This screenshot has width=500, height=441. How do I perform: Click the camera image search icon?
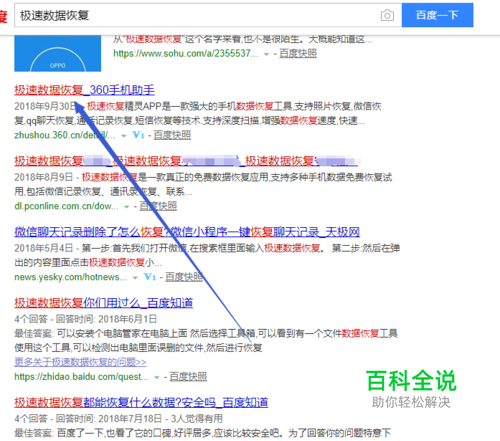387,15
